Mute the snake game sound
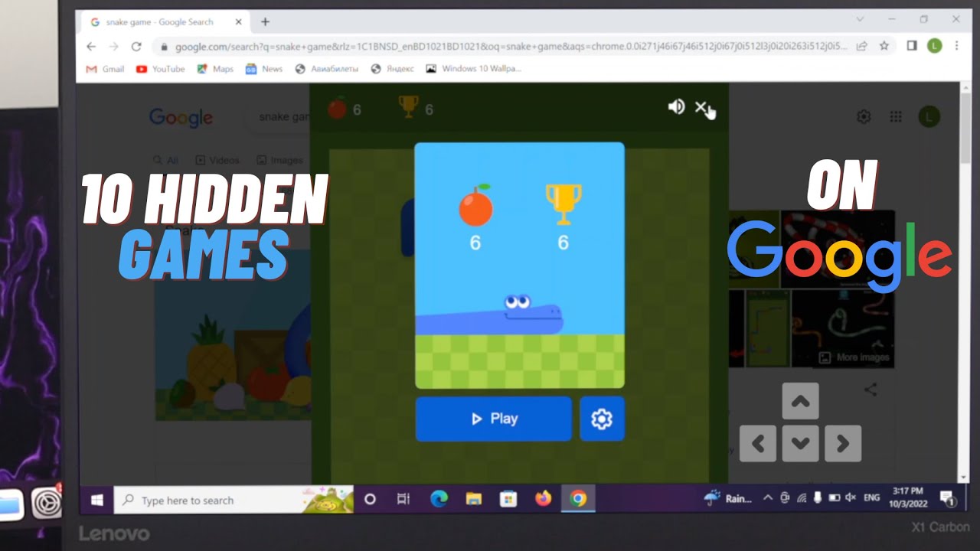Image resolution: width=980 pixels, height=551 pixels. pos(675,107)
